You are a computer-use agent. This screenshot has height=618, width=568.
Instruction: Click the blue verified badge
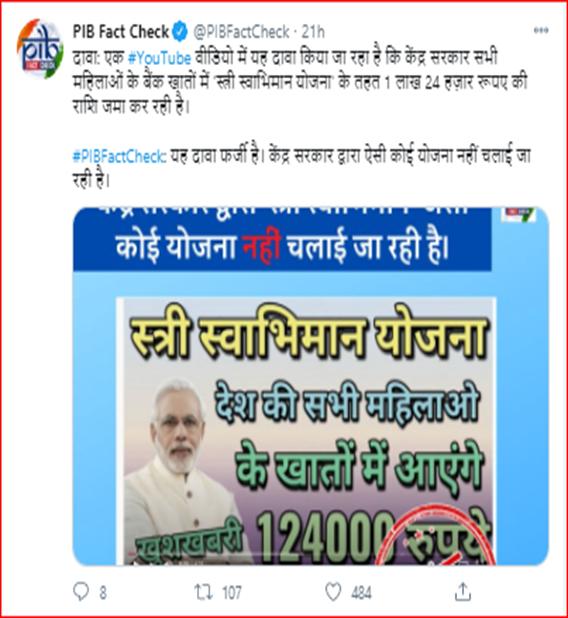tap(180, 32)
